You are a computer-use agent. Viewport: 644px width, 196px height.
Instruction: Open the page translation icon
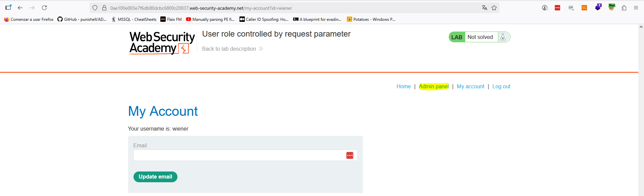(484, 8)
